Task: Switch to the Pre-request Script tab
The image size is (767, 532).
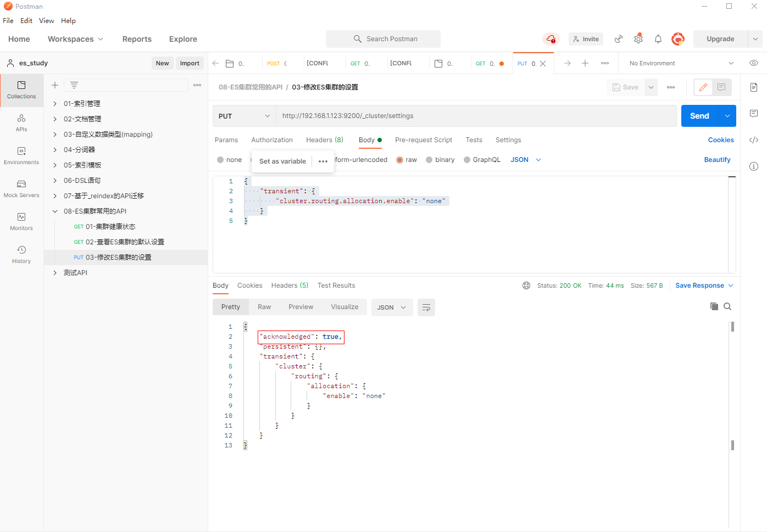Action: click(x=423, y=140)
